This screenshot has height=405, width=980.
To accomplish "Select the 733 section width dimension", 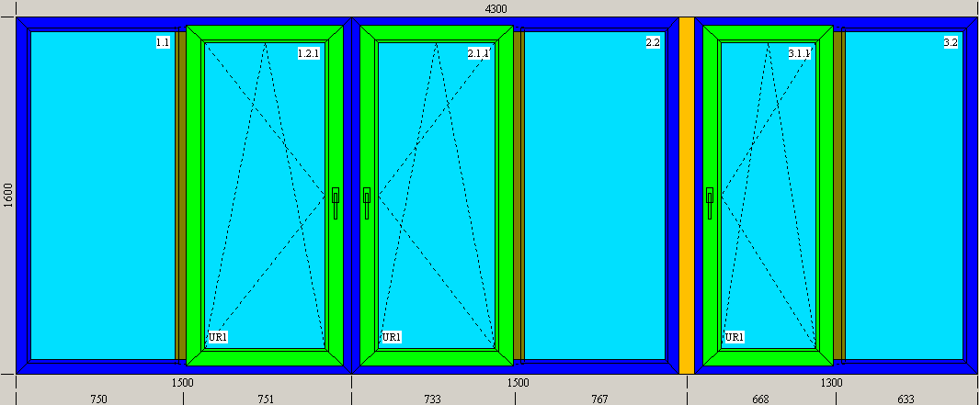I will [x=432, y=399].
